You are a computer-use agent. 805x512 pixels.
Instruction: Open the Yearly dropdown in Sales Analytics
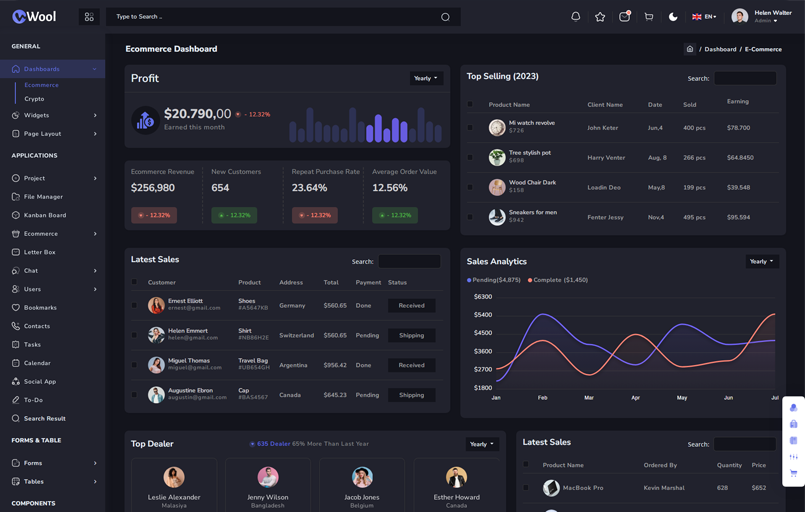pyautogui.click(x=762, y=261)
